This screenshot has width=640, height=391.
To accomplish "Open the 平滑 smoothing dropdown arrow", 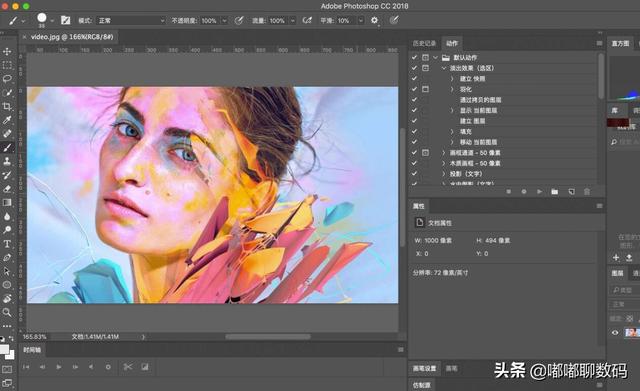I will click(x=361, y=20).
